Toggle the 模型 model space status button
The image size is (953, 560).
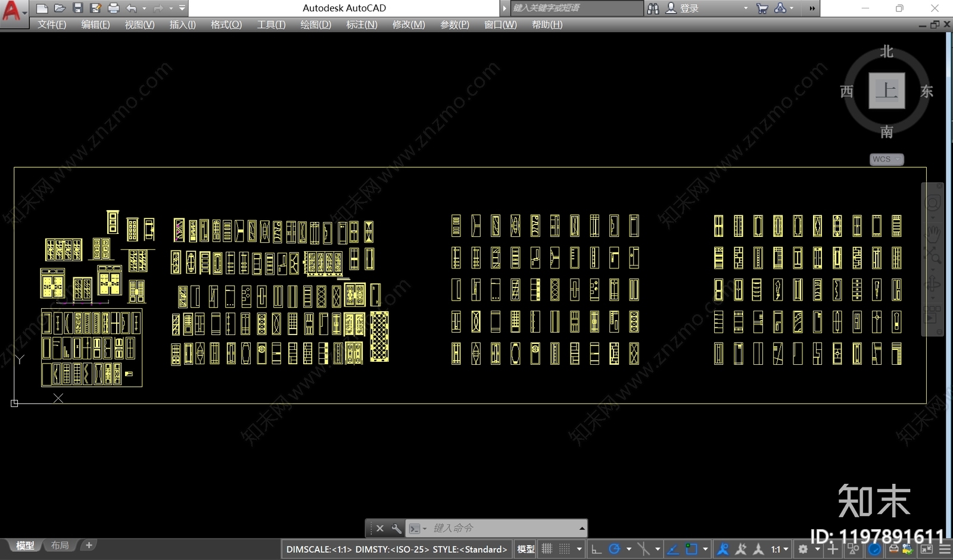pos(526,549)
